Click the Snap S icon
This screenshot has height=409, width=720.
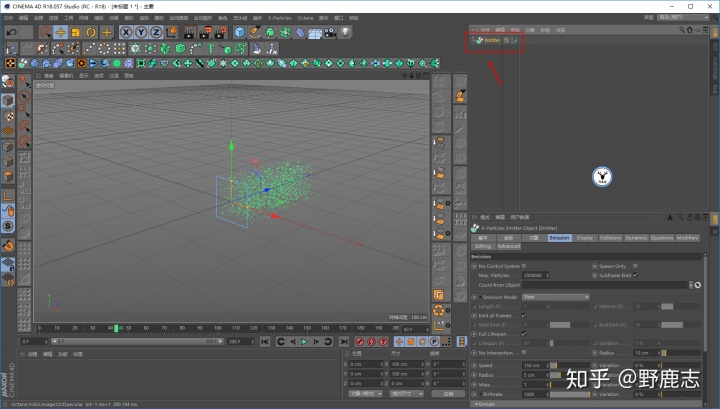[x=8, y=226]
